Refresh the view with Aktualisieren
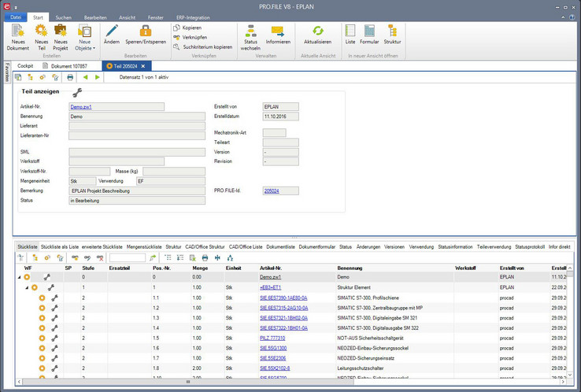 click(x=317, y=32)
